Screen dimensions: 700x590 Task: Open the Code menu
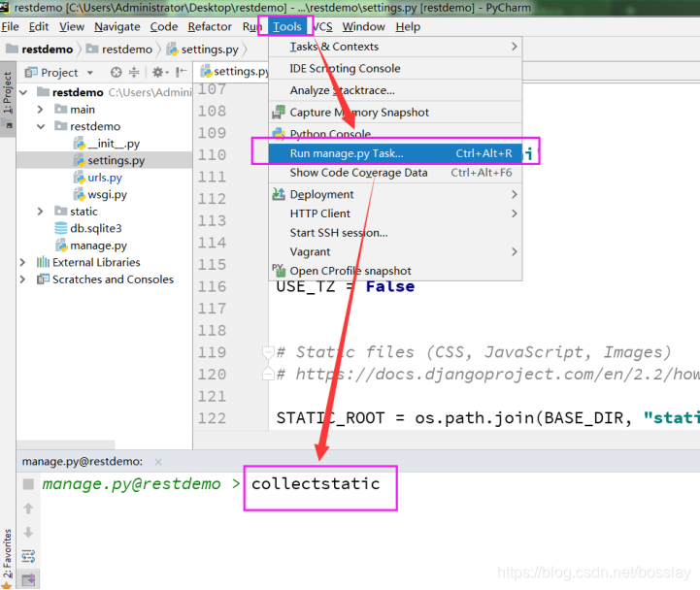(x=164, y=27)
